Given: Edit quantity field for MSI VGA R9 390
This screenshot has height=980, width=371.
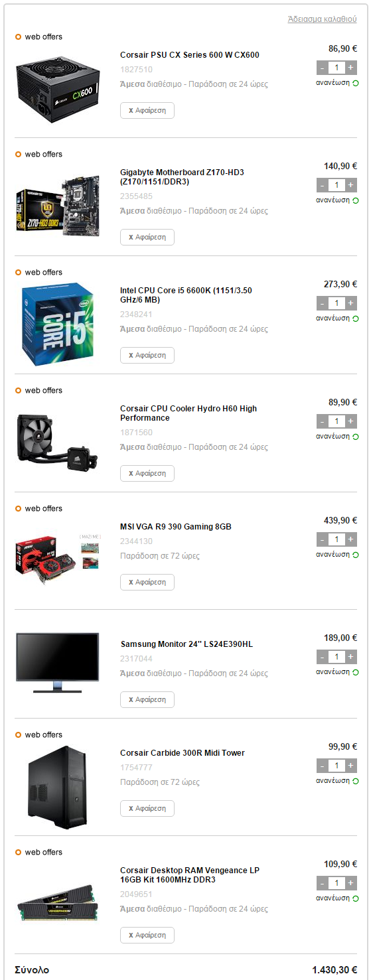Looking at the screenshot, I should click(336, 539).
